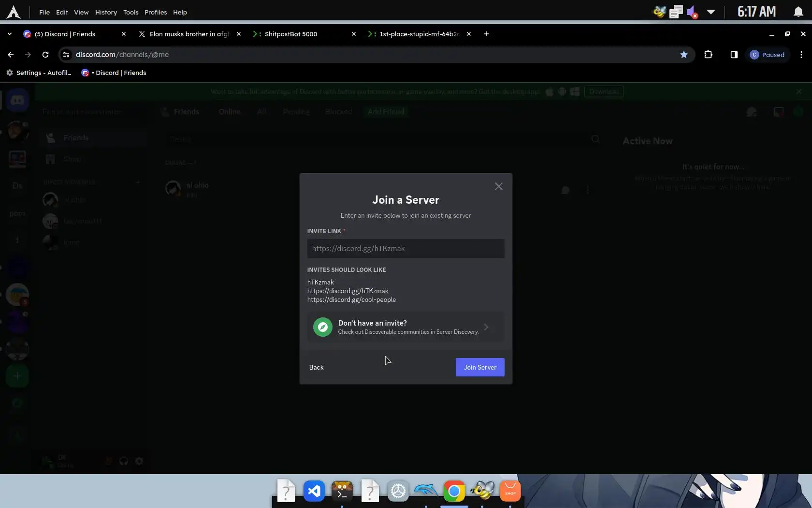Screen dimensions: 812x508
Task: Switch to the Discord | Friends tab
Action: click(75, 34)
